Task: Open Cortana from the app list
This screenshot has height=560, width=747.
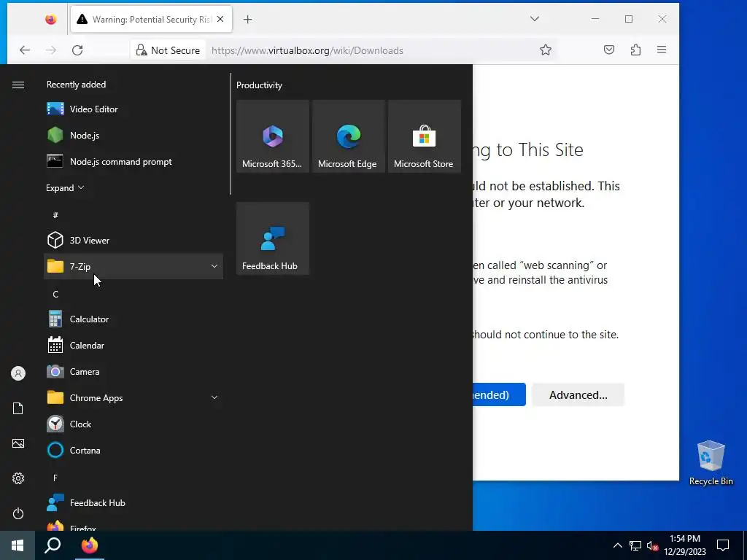Action: [133, 450]
